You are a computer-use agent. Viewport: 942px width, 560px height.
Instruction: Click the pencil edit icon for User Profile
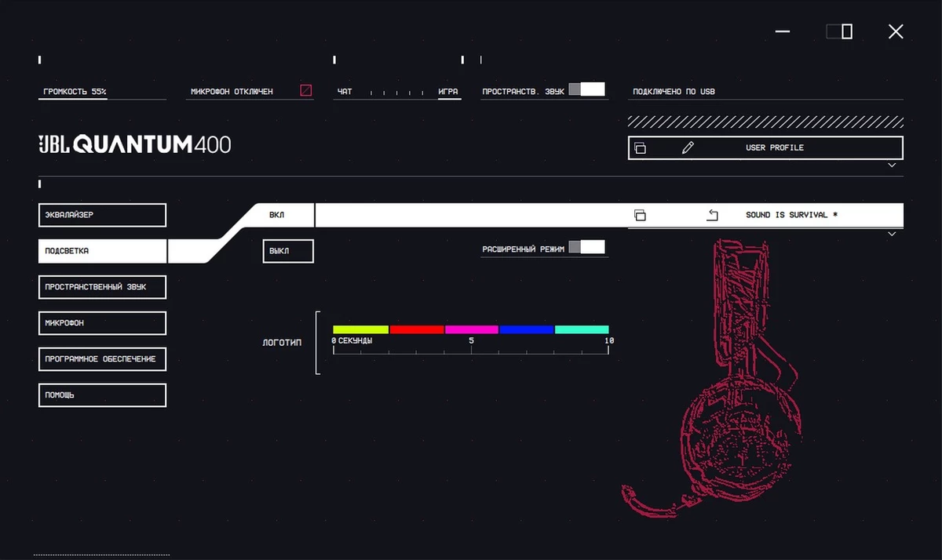coord(688,148)
